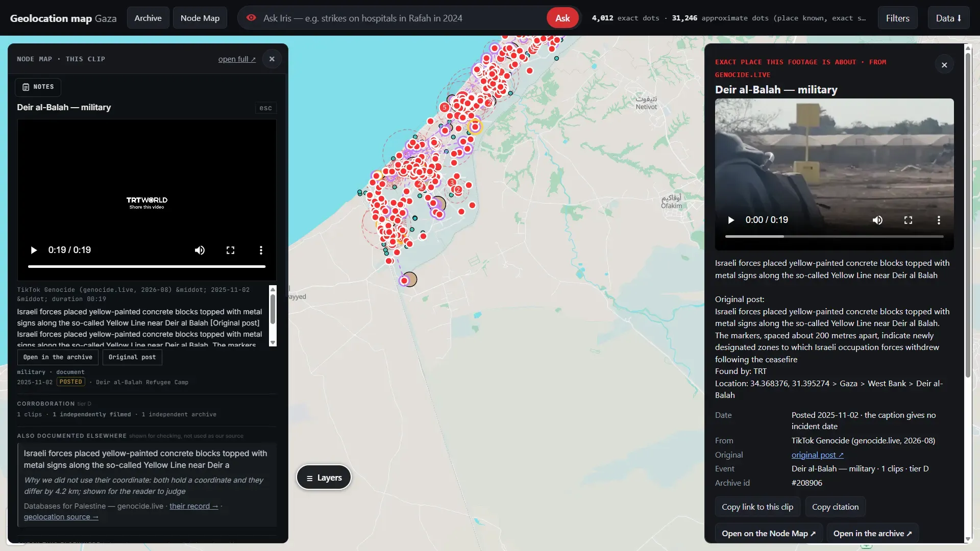Open the Notes button in node panel
This screenshot has width=980, height=551.
[38, 87]
